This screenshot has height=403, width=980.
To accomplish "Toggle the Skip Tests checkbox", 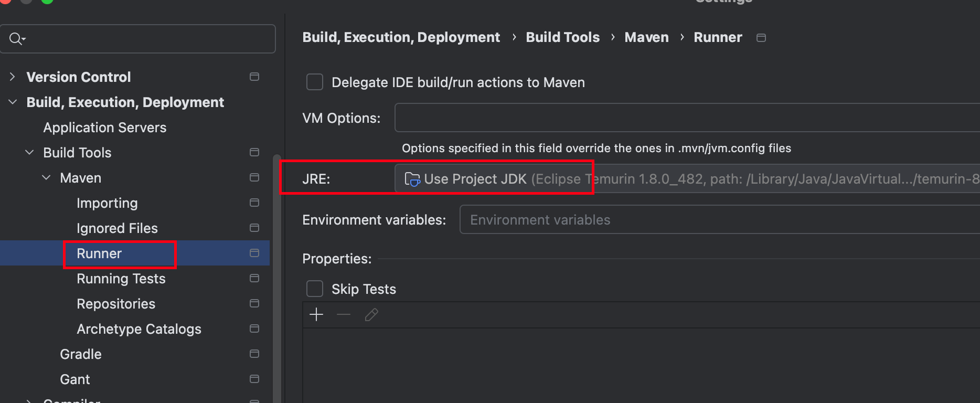I will (315, 289).
